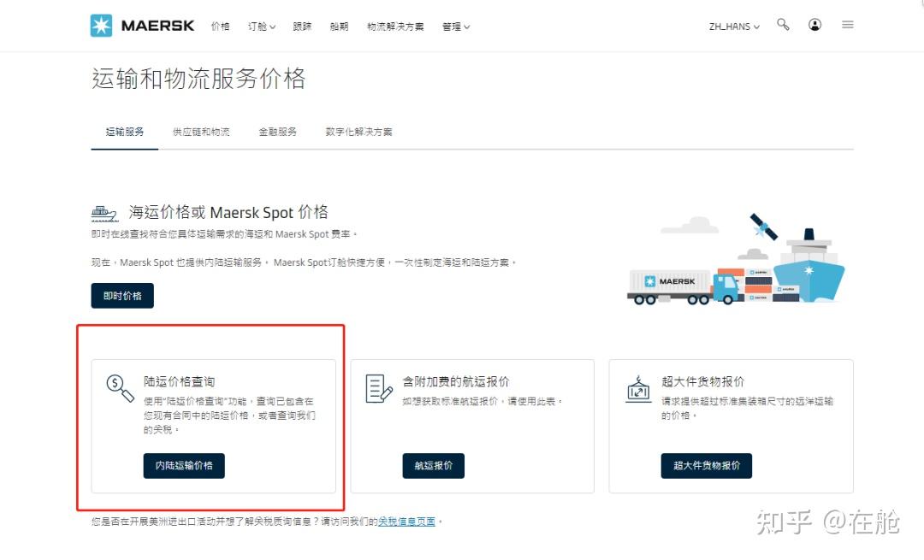Open the 跟踪 menu item
This screenshot has width=924, height=560.
click(x=301, y=27)
